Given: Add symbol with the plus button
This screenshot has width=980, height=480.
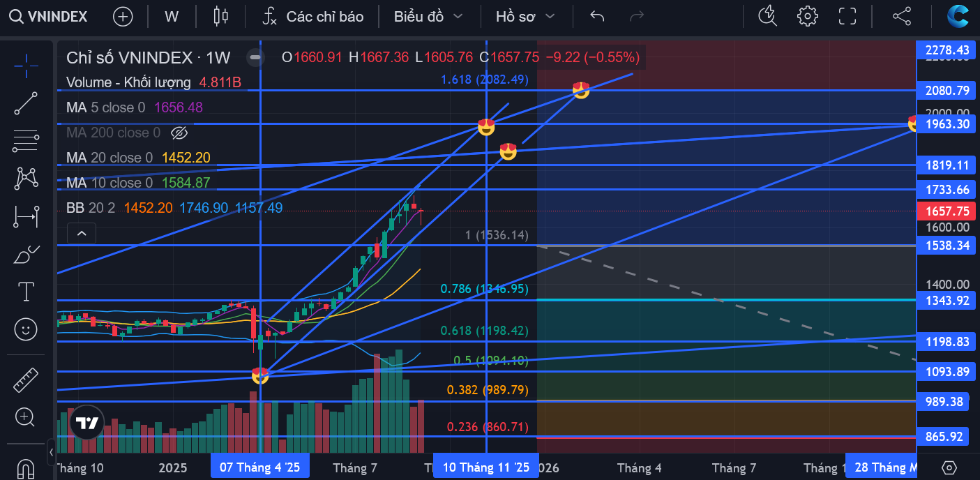Looking at the screenshot, I should coord(123,17).
